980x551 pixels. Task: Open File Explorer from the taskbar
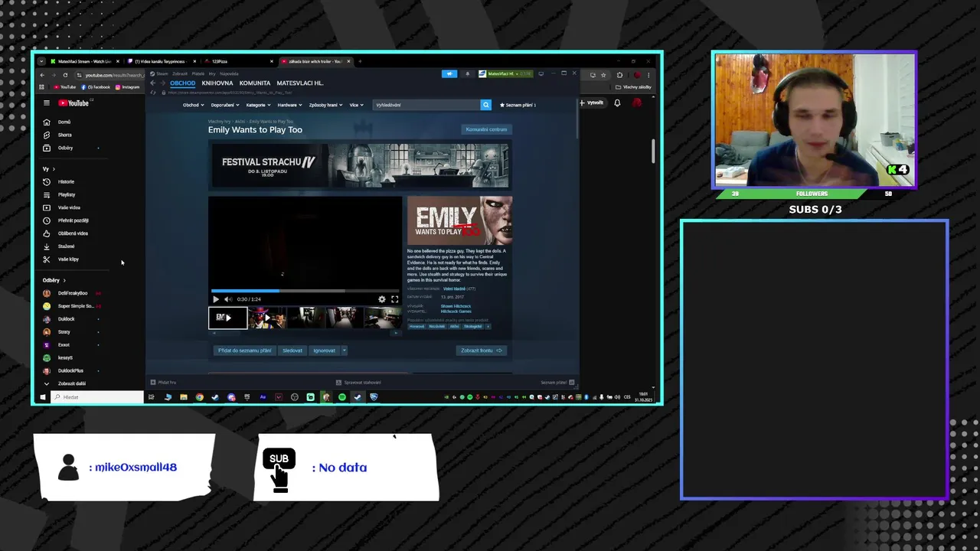coord(183,397)
